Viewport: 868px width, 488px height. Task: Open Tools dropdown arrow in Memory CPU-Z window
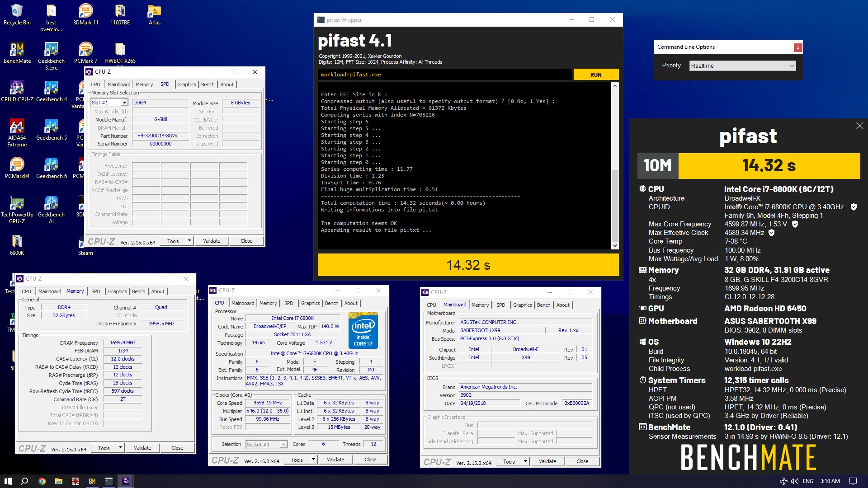click(x=120, y=448)
